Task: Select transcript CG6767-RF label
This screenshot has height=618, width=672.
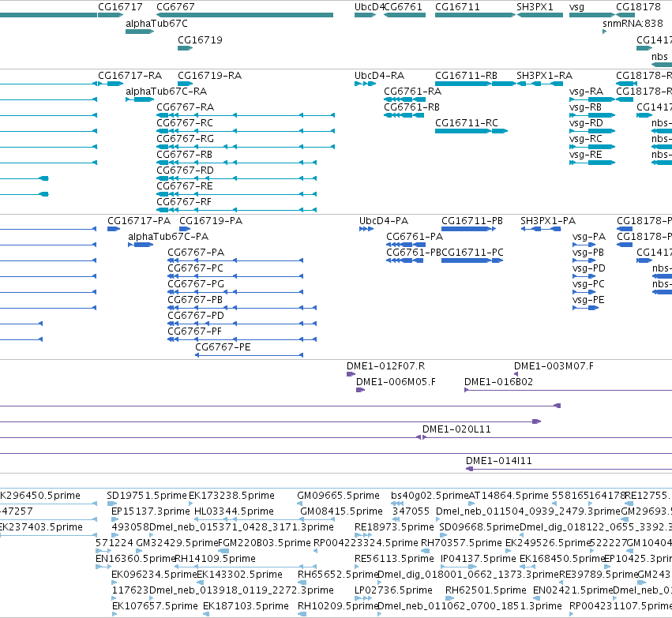Action: coord(184,202)
